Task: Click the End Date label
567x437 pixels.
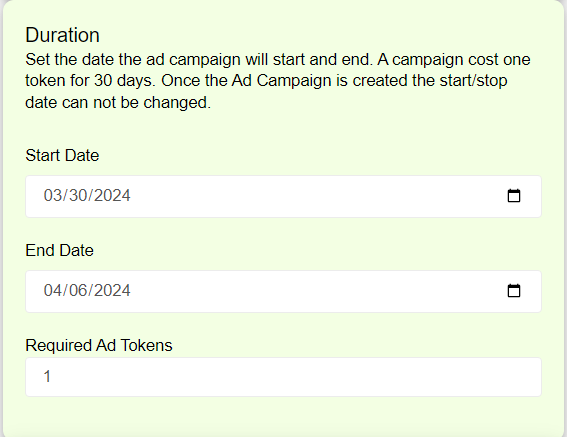Action: [60, 250]
